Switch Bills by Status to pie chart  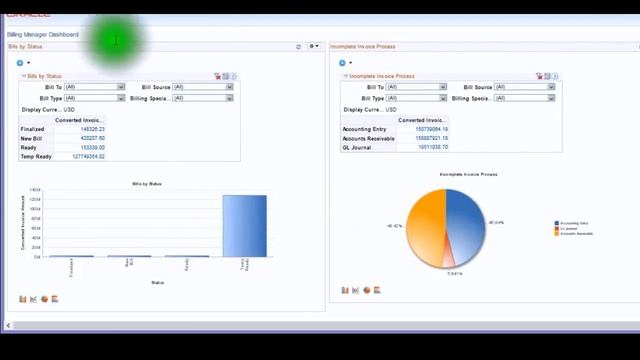(x=44, y=299)
